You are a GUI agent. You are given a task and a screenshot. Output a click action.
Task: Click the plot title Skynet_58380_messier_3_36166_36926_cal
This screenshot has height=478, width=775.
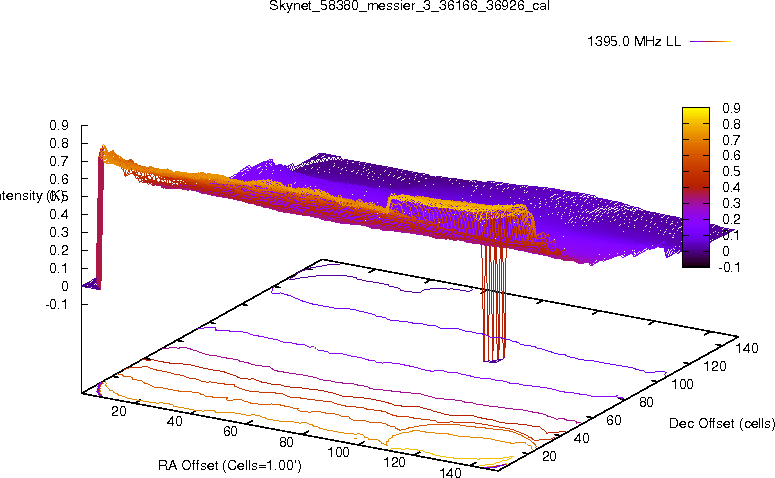pyautogui.click(x=409, y=6)
